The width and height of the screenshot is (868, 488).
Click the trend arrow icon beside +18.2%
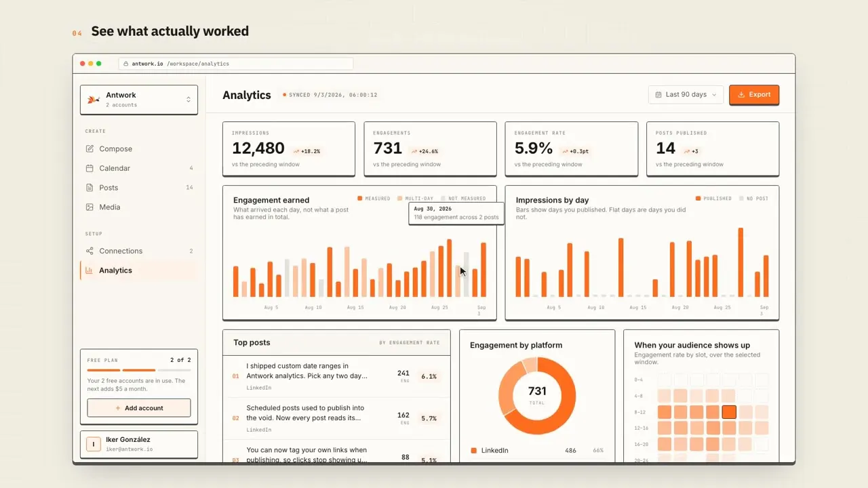pyautogui.click(x=296, y=152)
